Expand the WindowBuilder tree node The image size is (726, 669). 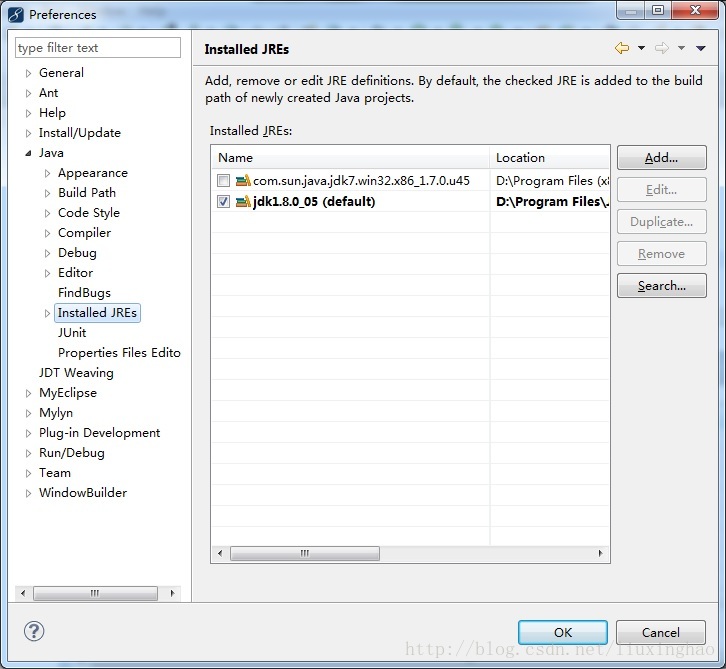[29, 494]
